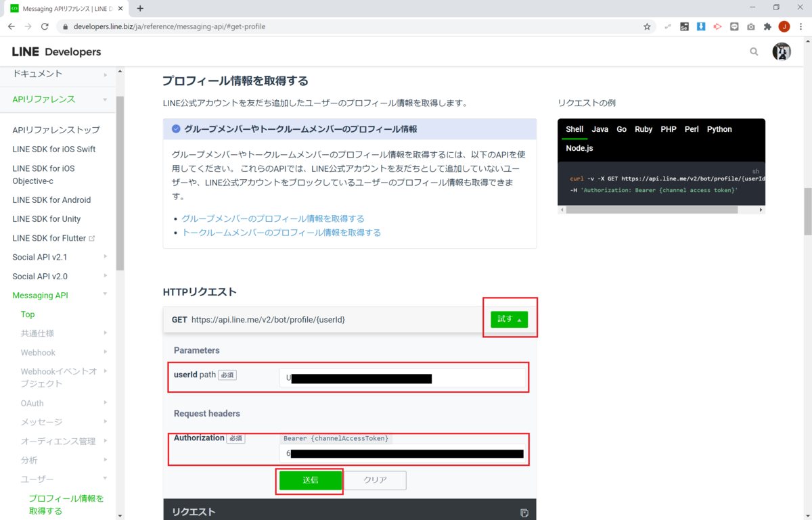The image size is (812, 520).
Task: Open the グループメンバーのプロフィール情報を取得する link
Action: (x=273, y=219)
